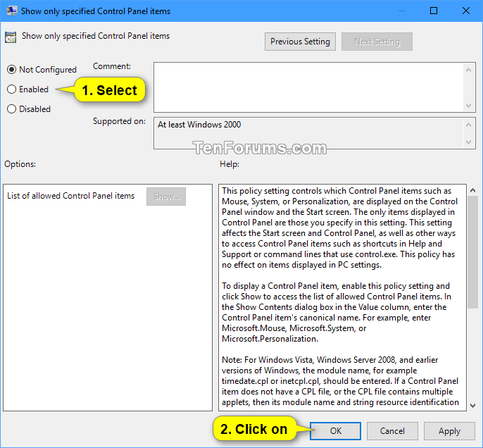483x448 pixels.
Task: Click 'At least Windows 2000' text
Action: (199, 125)
